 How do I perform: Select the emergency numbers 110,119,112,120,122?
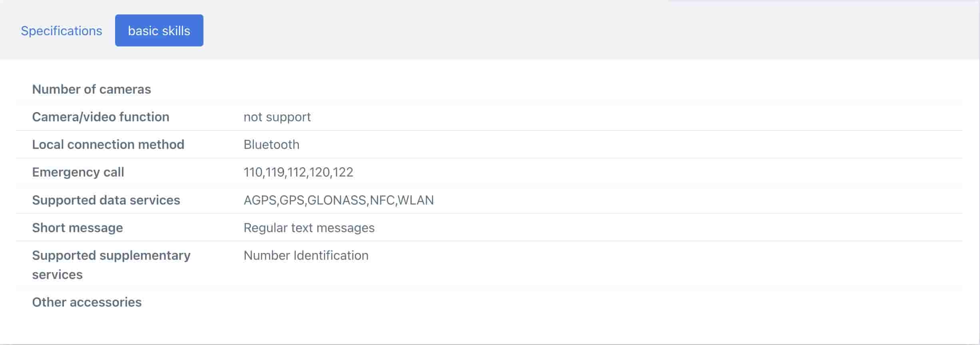[298, 172]
